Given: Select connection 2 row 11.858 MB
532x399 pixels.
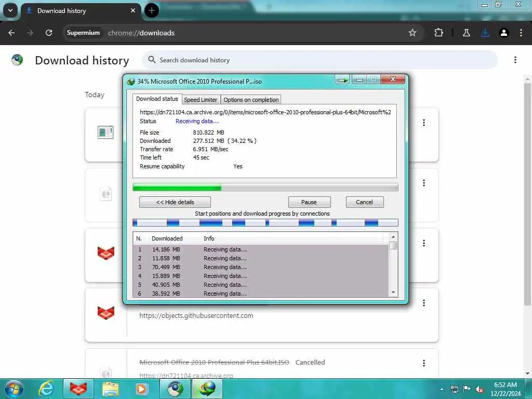Looking at the screenshot, I should (261, 258).
